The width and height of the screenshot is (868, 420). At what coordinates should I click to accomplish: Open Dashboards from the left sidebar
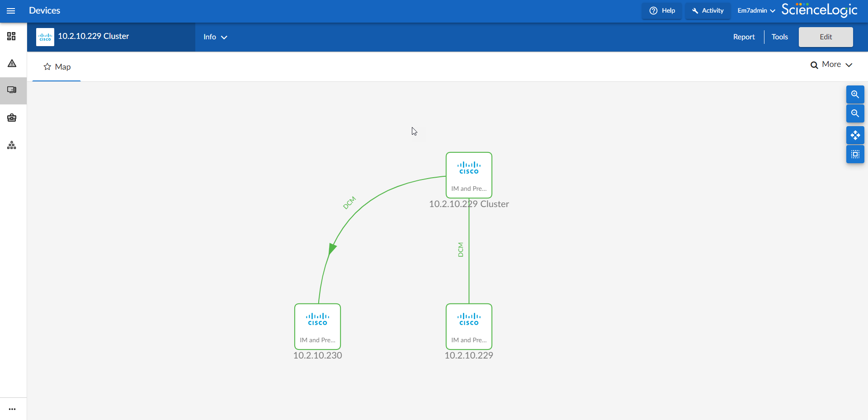coord(12,36)
